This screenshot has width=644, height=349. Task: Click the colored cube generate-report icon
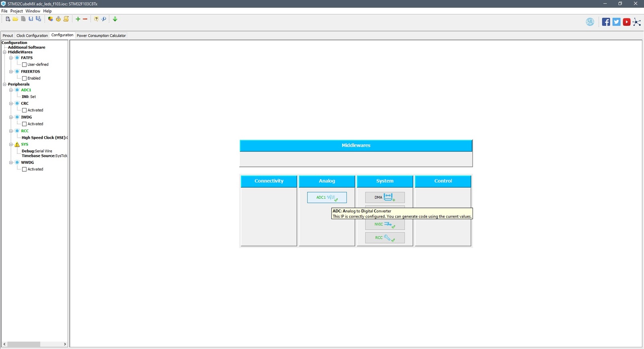click(50, 19)
